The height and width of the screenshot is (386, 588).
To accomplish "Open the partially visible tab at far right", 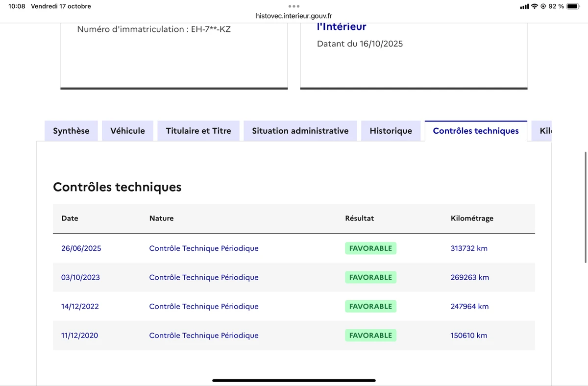I will click(x=544, y=131).
